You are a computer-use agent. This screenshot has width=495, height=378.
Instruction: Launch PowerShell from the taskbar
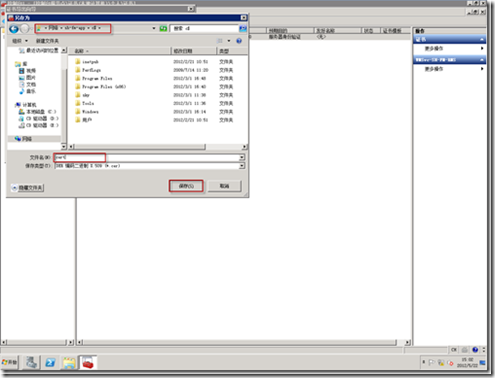(50, 362)
